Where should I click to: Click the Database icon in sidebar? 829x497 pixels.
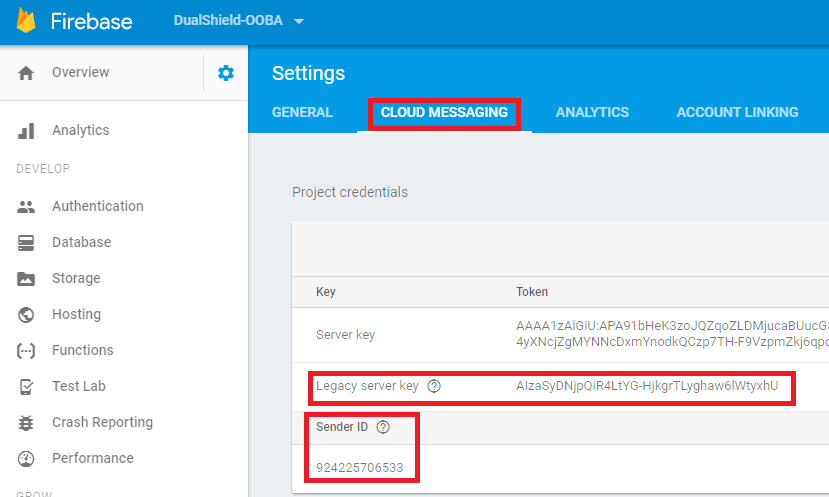tap(26, 243)
